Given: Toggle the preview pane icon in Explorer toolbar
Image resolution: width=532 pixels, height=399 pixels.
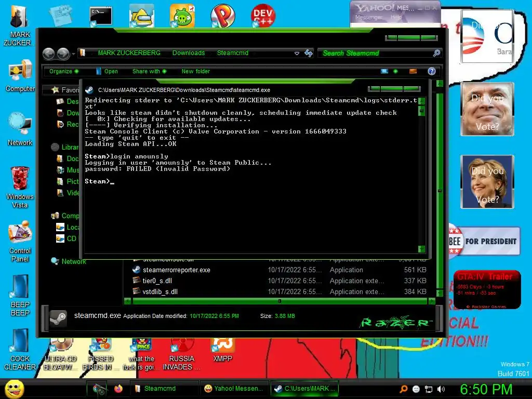Looking at the screenshot, I should (x=413, y=71).
